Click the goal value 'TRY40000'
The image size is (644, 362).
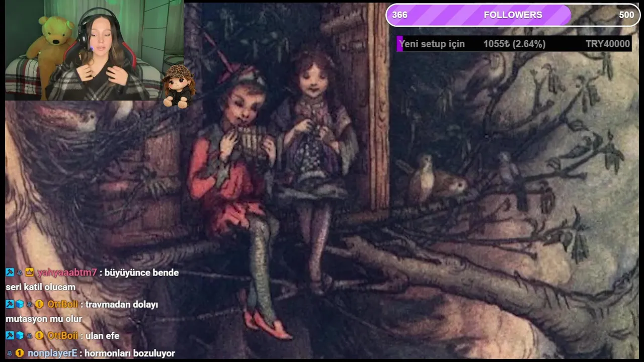[608, 44]
